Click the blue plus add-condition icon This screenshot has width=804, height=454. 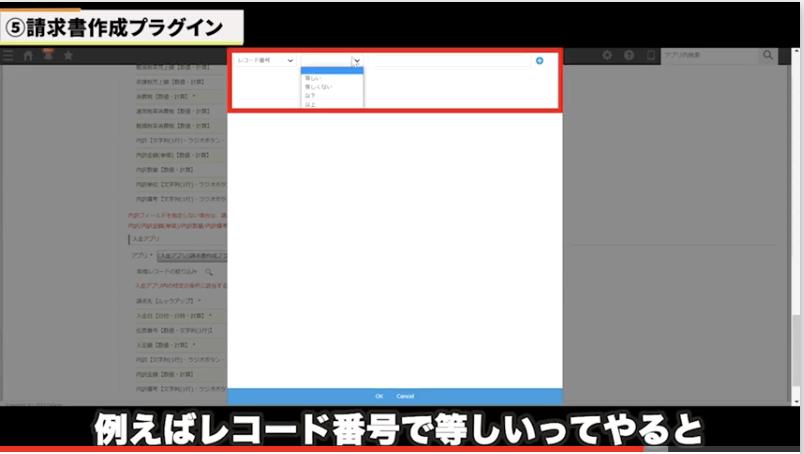tap(539, 61)
